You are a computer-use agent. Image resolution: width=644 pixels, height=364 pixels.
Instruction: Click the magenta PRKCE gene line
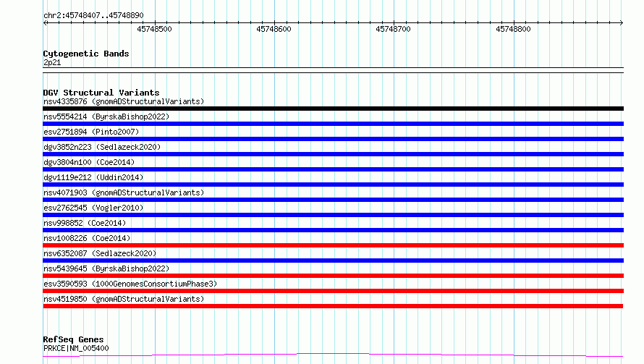333,354
